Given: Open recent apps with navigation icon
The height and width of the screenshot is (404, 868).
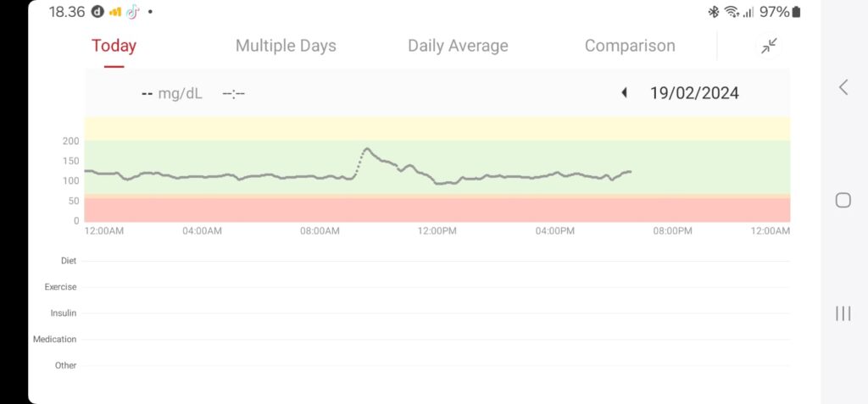Looking at the screenshot, I should tap(843, 313).
